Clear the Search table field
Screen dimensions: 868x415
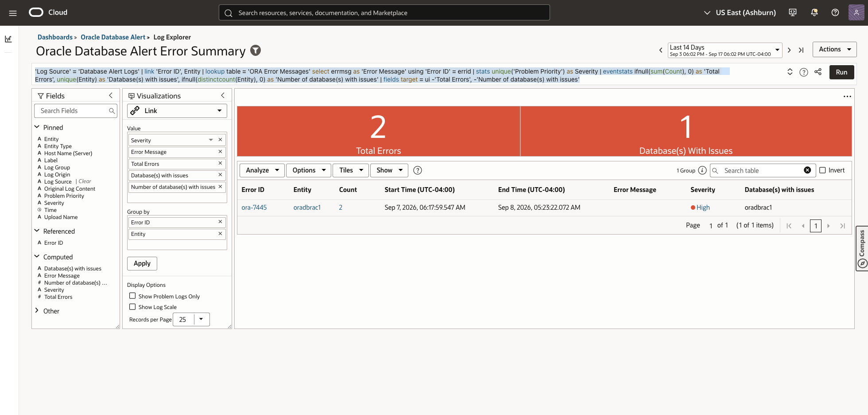(x=807, y=170)
